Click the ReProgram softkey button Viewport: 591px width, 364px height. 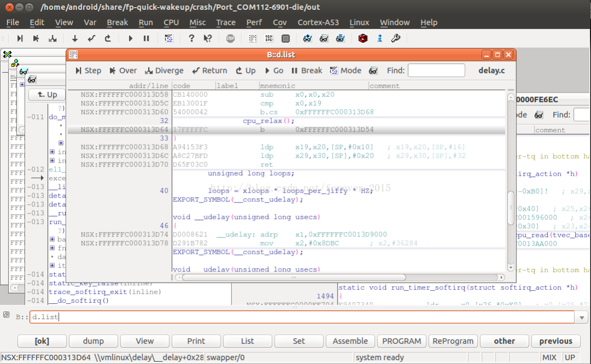[453, 341]
